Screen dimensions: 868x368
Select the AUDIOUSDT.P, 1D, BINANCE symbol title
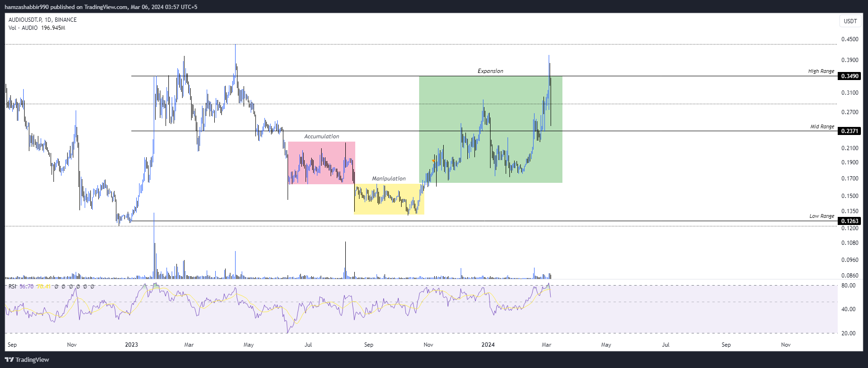click(43, 20)
